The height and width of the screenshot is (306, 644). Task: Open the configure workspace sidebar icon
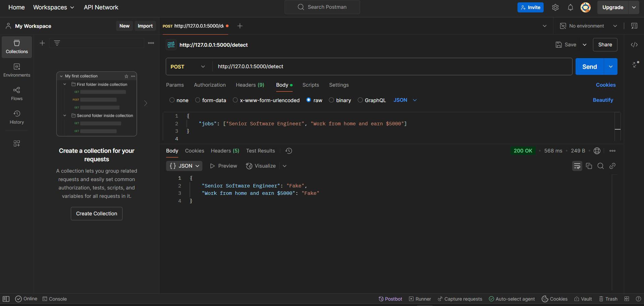pyautogui.click(x=17, y=143)
